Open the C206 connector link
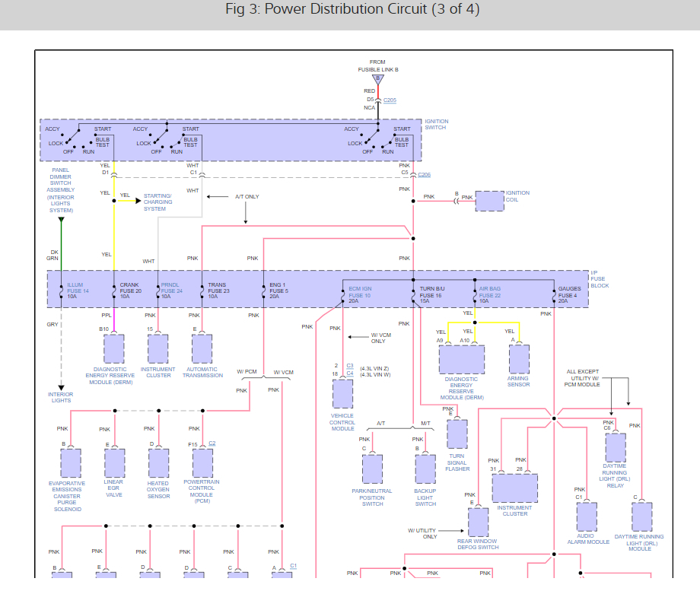700x591 pixels. (x=424, y=174)
